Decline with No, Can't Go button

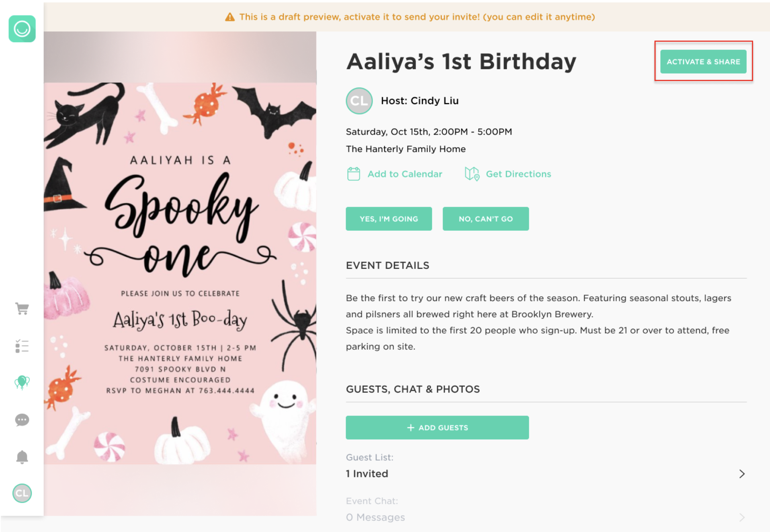point(485,219)
